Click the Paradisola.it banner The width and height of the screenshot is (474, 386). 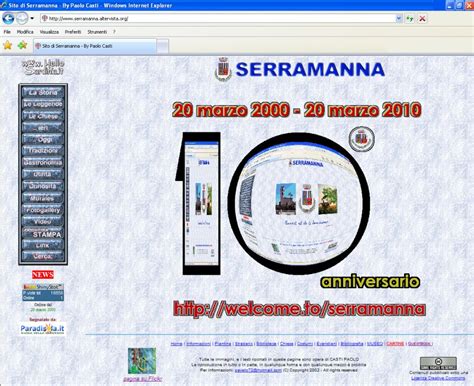click(x=42, y=329)
